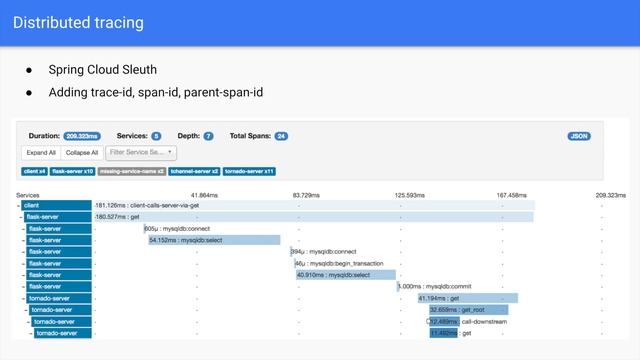Click the Depth count badge 7

click(208, 136)
